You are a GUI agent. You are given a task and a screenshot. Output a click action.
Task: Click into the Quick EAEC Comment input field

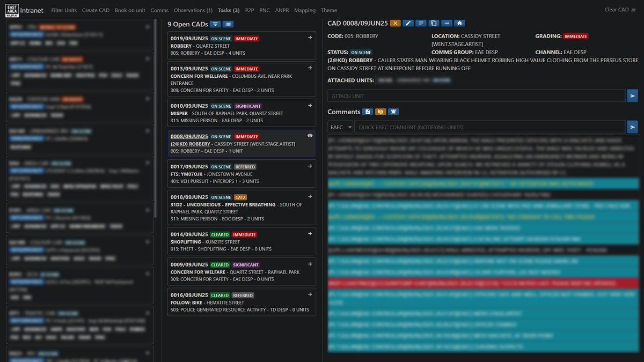(490, 127)
